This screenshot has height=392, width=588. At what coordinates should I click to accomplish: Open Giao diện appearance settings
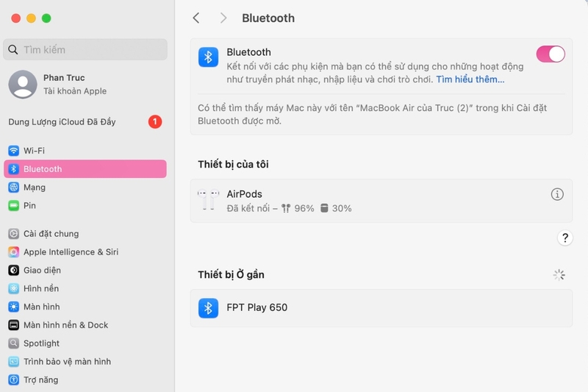tap(85, 270)
